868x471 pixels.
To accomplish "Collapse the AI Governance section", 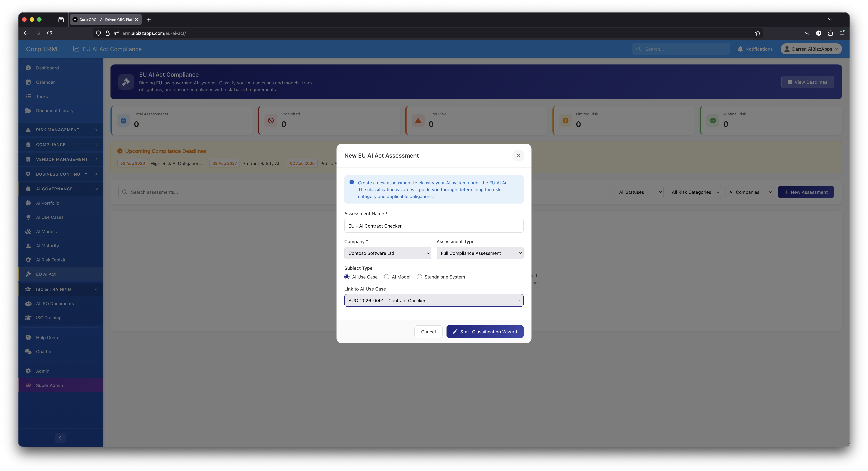I will tap(97, 189).
